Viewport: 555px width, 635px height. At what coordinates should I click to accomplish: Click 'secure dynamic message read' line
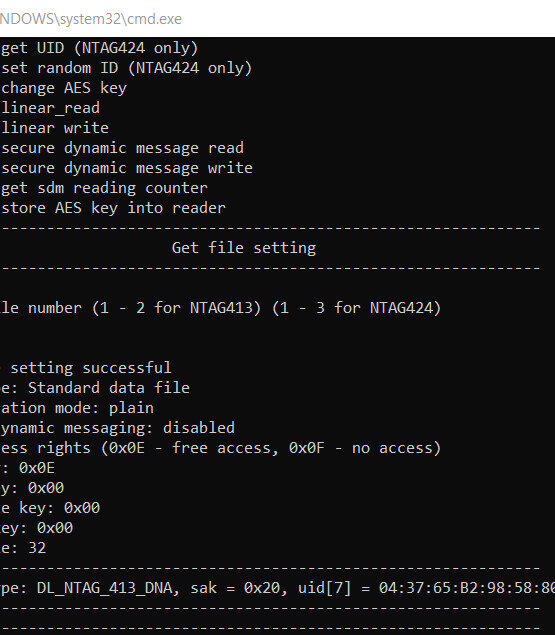122,148
